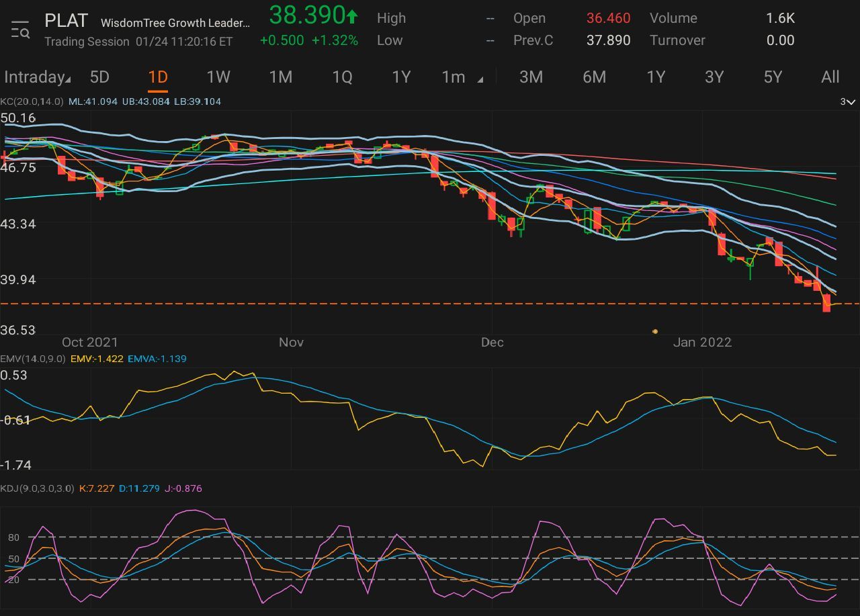This screenshot has width=860, height=616.
Task: Click the Oct 2021 date label
Action: click(89, 342)
